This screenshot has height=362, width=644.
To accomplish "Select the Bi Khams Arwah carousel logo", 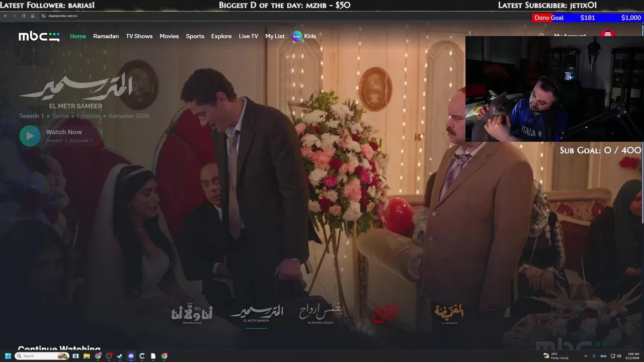I will click(320, 314).
